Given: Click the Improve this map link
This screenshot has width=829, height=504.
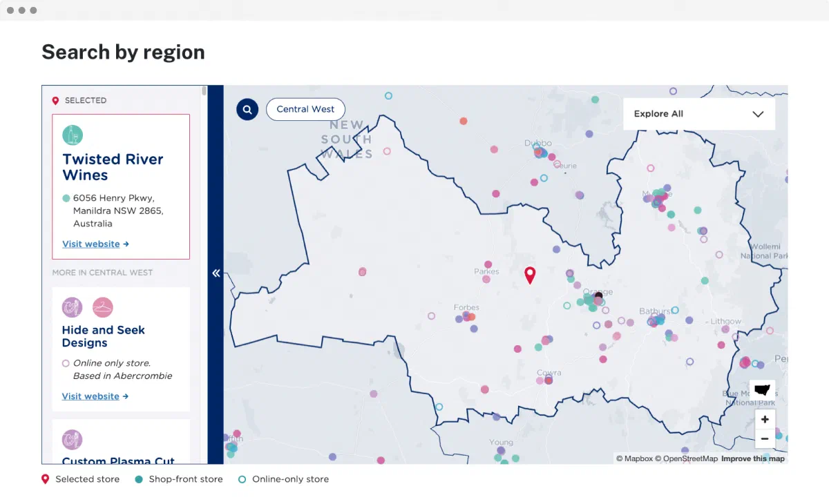Looking at the screenshot, I should point(753,458).
